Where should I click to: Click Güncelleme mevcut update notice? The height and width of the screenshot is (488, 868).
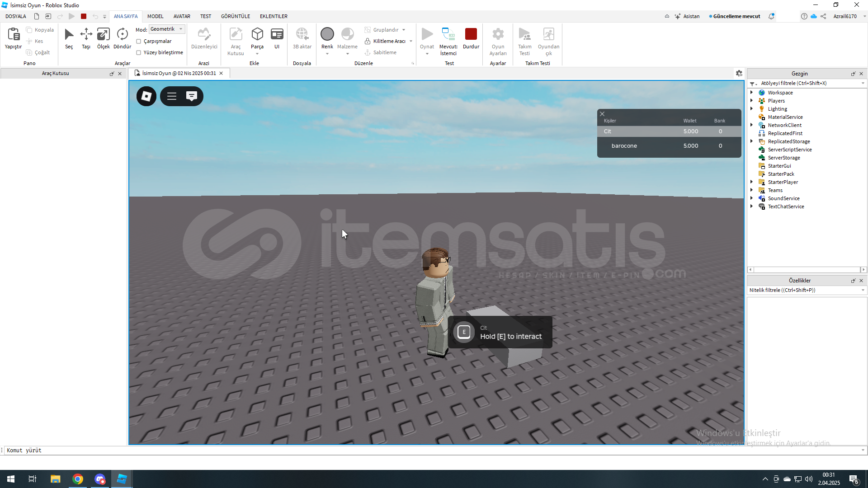point(735,16)
